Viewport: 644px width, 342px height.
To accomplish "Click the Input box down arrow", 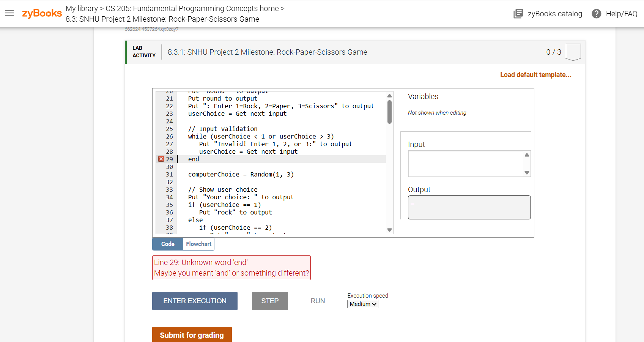I will (x=527, y=173).
